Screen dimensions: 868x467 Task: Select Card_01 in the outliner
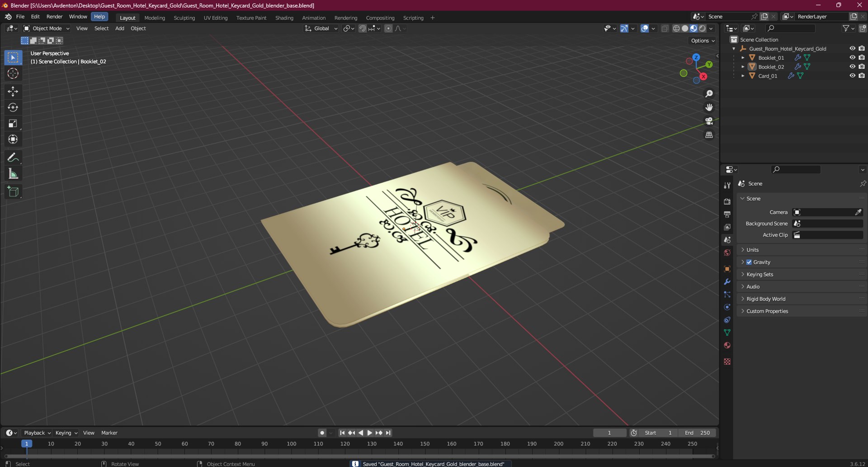(768, 76)
